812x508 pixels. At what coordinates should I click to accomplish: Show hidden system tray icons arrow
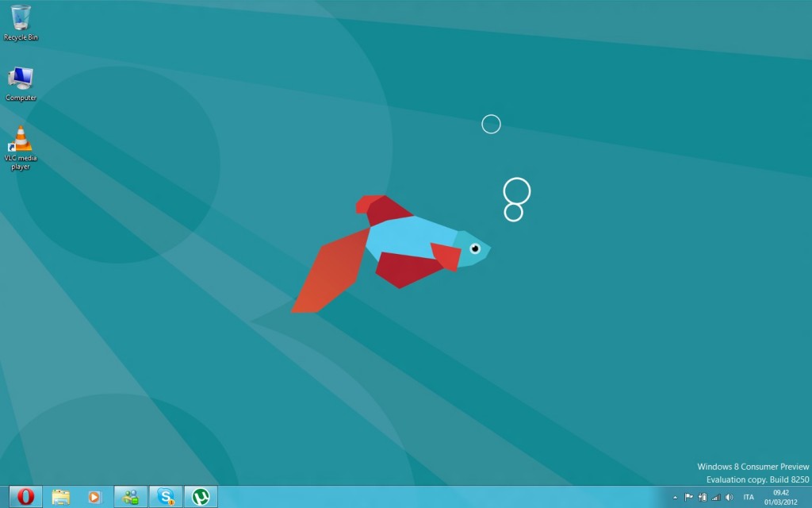[x=675, y=498]
